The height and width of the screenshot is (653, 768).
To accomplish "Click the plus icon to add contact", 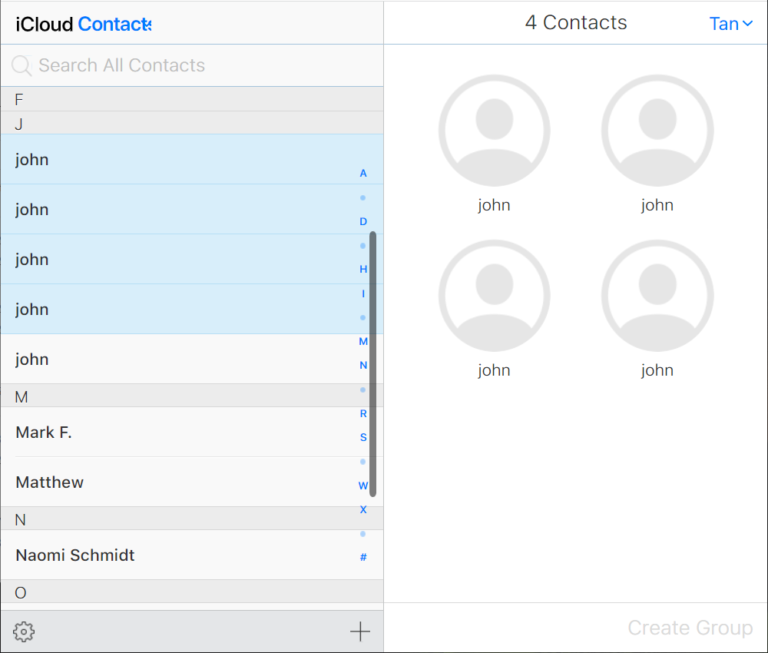I will click(x=360, y=631).
